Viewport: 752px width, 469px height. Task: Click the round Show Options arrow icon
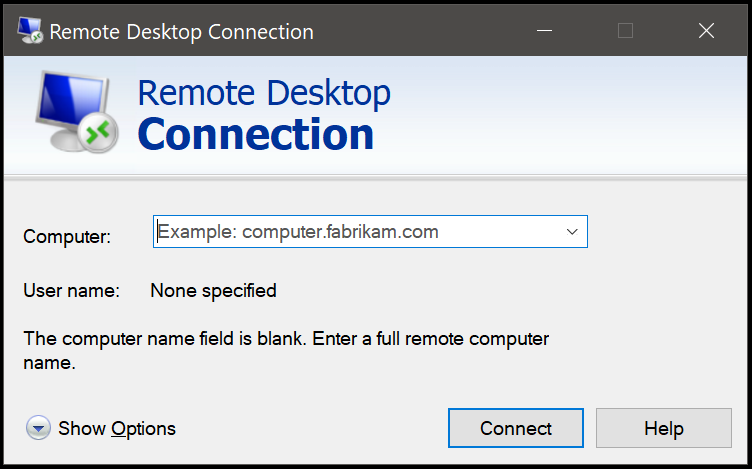[x=38, y=429]
